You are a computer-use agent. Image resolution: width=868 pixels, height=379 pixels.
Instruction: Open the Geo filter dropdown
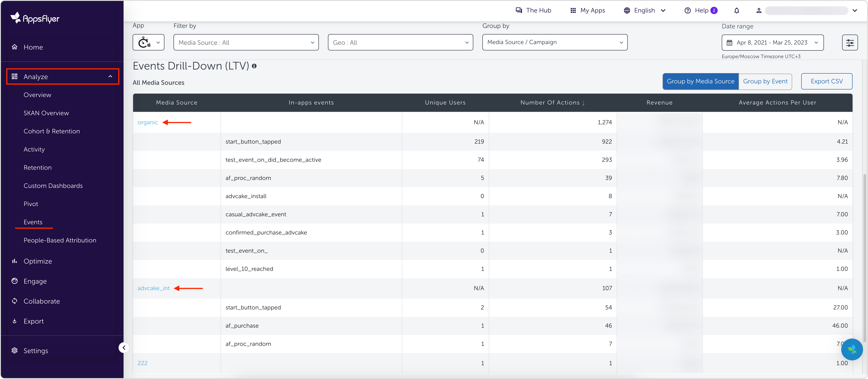(400, 42)
